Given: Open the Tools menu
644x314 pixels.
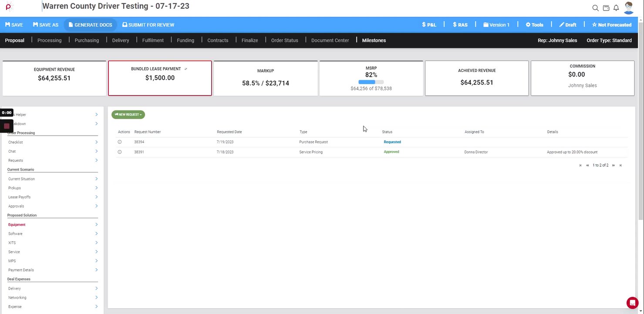Looking at the screenshot, I should [x=535, y=25].
